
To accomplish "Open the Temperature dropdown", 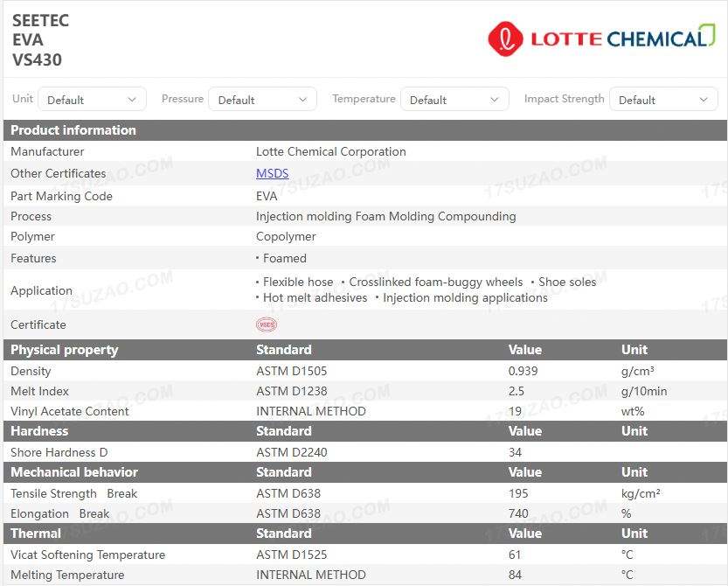I will pyautogui.click(x=454, y=100).
